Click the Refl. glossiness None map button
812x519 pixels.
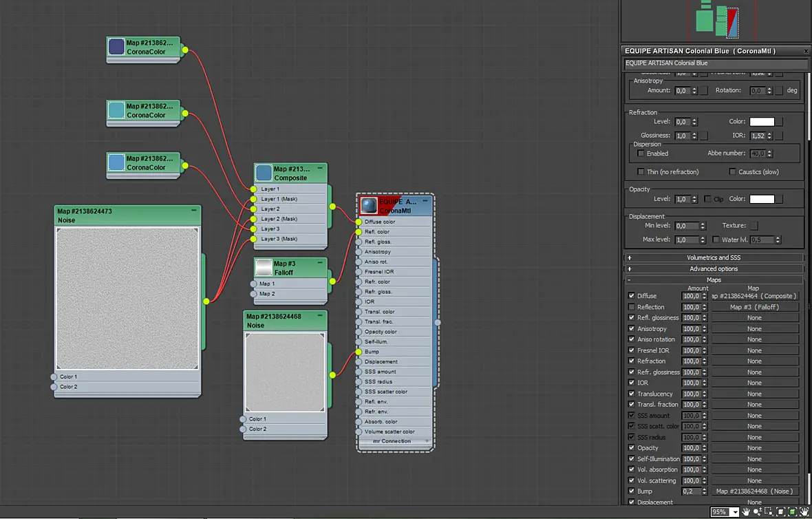click(754, 317)
